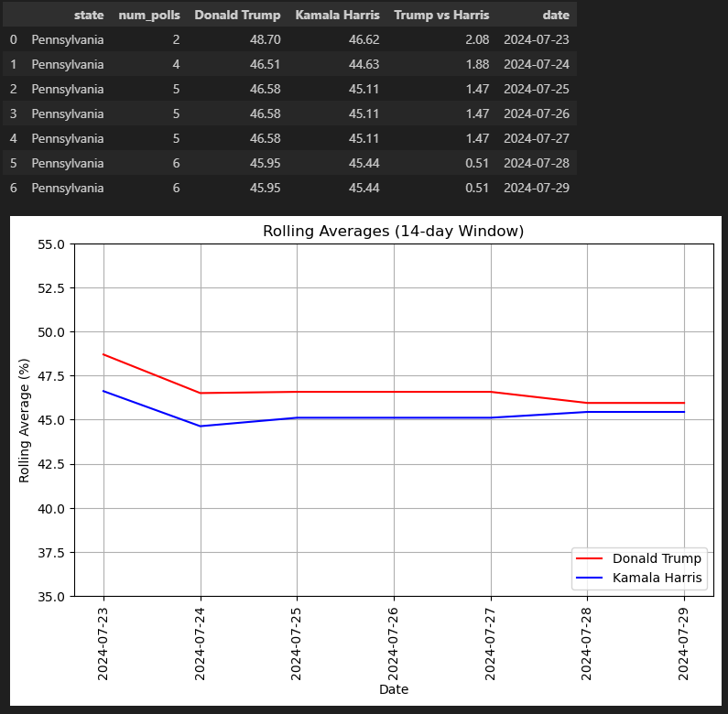Click Pennsylvania in row index 6
Viewport: 728px width, 714px height.
[x=68, y=188]
